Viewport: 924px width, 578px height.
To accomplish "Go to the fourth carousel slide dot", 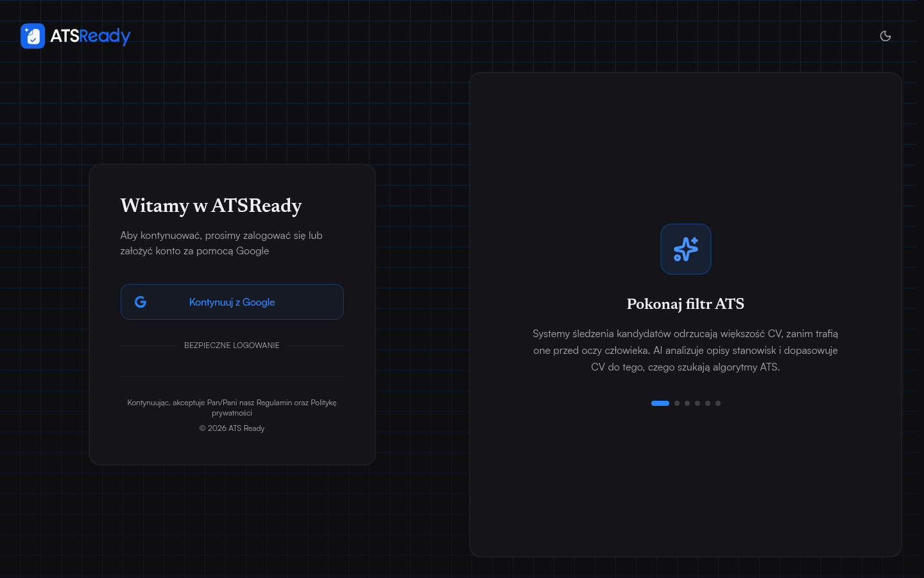I will point(697,403).
